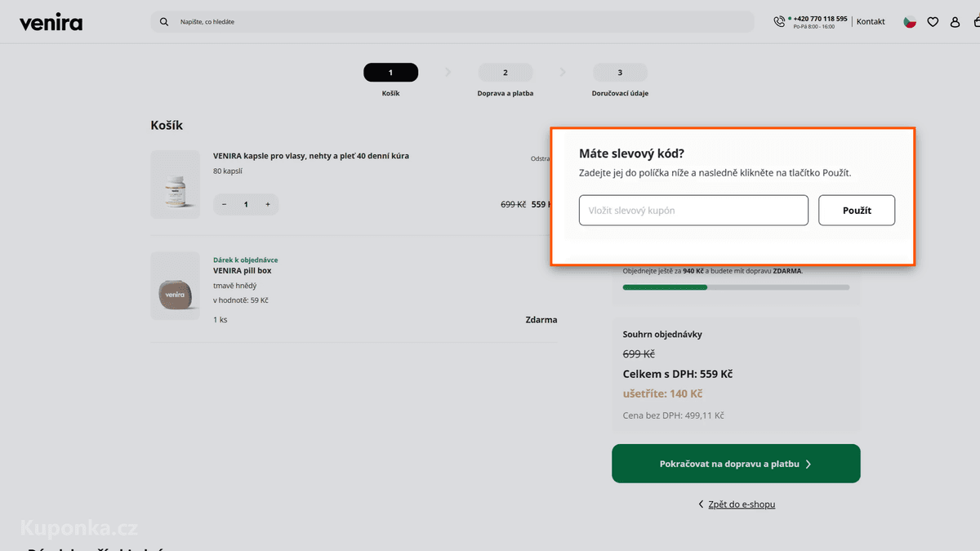Screen dimensions: 980x551
Task: Apply coupon with Použít button
Action: click(x=857, y=211)
